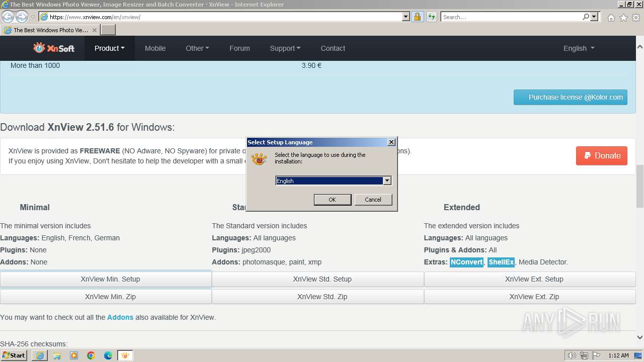Open a new blank tab
644x362 pixels.
(108, 30)
